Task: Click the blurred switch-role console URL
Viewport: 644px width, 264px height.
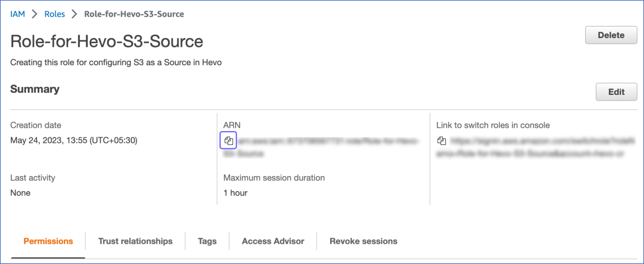Action: (x=535, y=147)
